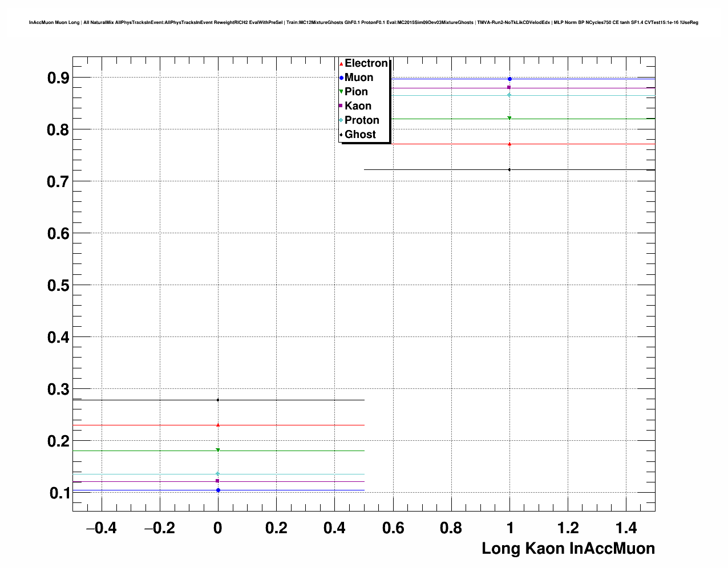The width and height of the screenshot is (728, 568).
Task: Click the 'Ghost' legend label text
Action: 360,135
